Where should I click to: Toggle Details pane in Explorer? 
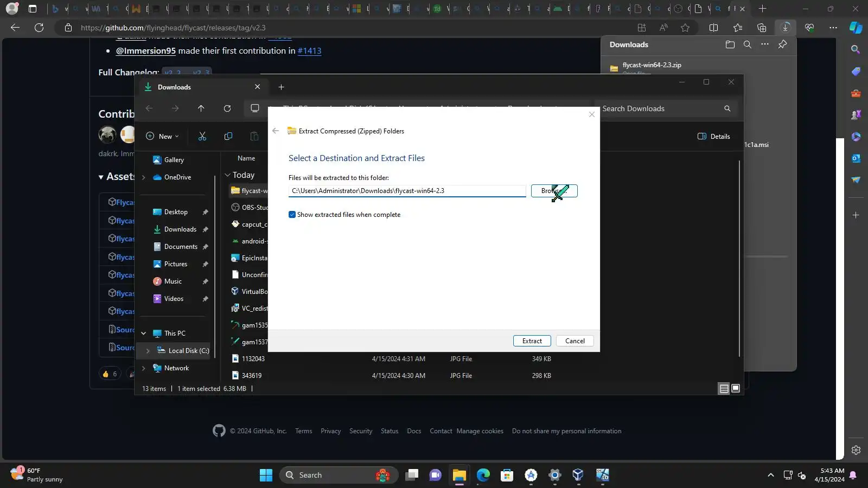[714, 137]
